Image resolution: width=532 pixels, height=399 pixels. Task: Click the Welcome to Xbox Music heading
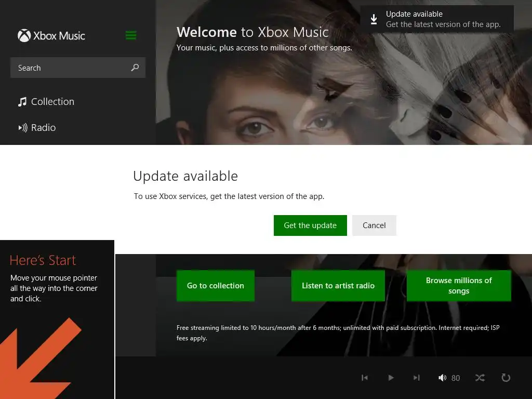point(252,32)
